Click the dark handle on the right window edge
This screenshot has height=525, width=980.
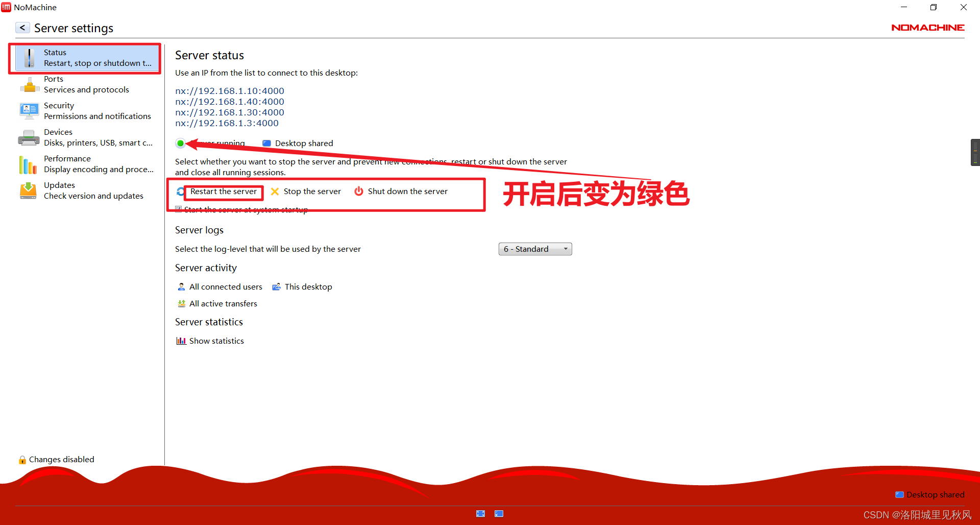point(975,152)
